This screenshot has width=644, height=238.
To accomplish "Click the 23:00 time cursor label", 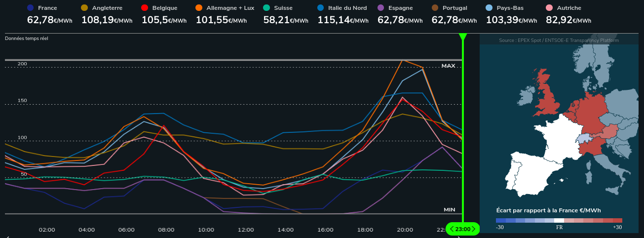I will [x=462, y=229].
